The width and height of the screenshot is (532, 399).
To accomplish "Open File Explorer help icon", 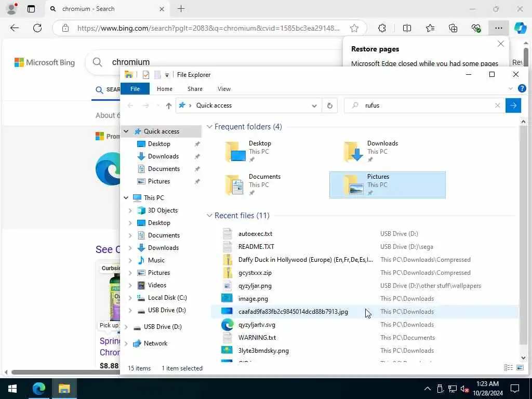I will (522, 88).
